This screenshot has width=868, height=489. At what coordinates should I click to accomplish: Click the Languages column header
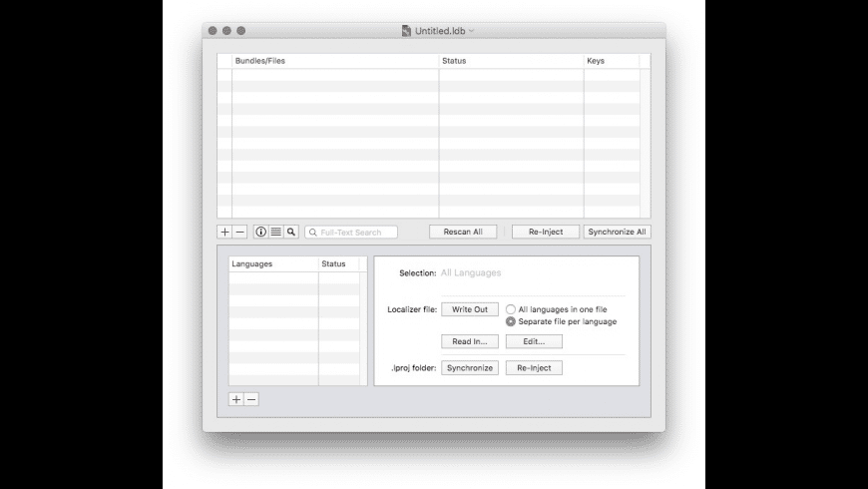[273, 263]
